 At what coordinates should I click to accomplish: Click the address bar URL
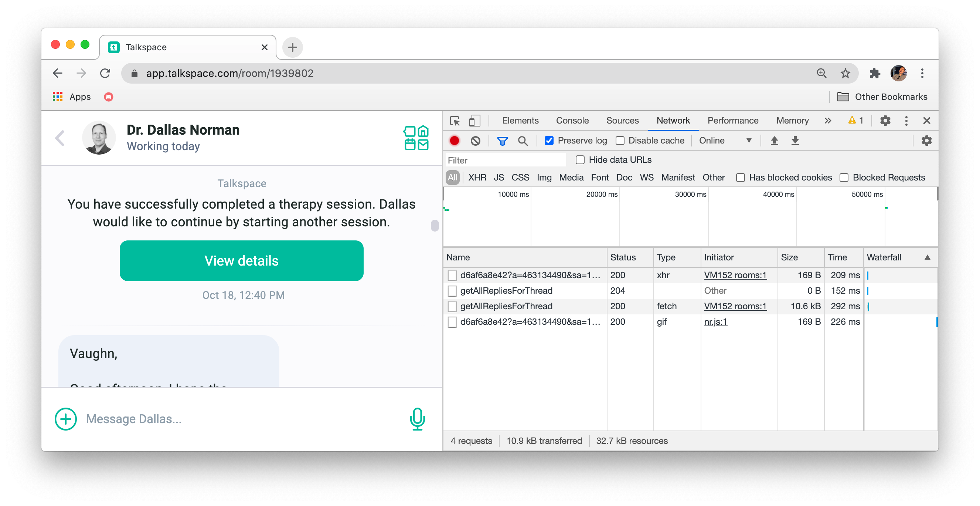coord(229,73)
